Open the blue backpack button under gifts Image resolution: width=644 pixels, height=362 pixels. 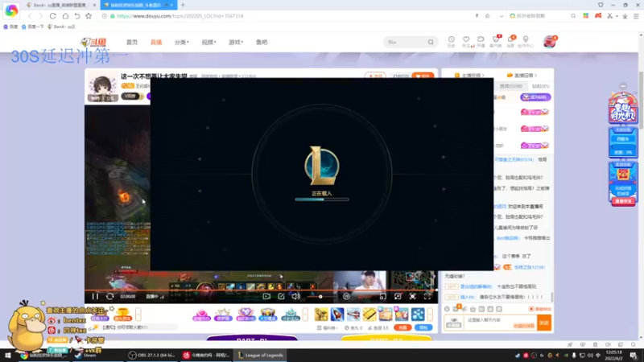click(x=423, y=327)
